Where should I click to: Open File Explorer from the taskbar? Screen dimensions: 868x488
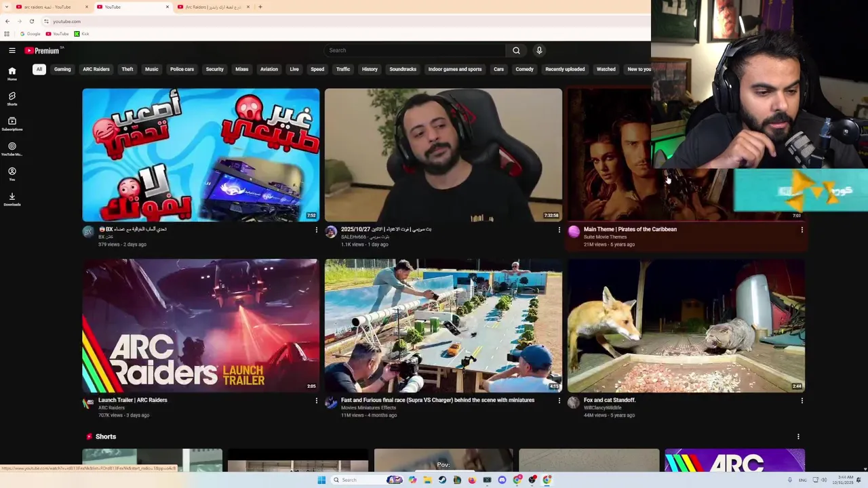[427, 480]
